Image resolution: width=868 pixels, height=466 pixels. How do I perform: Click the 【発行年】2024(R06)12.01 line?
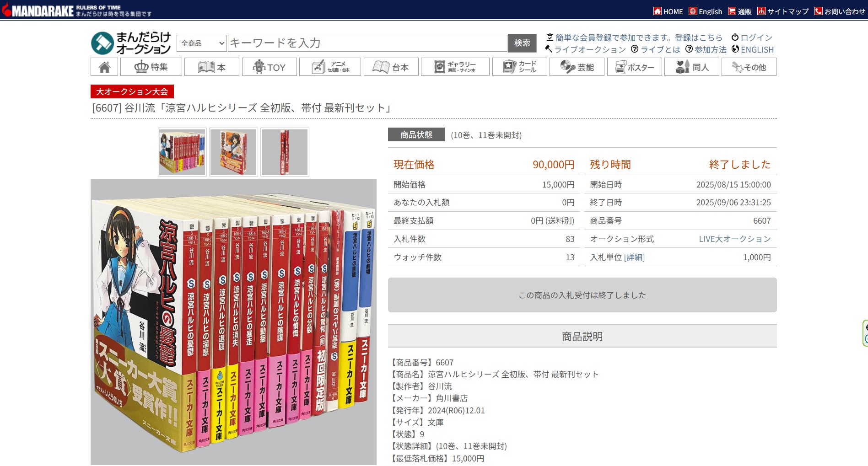437,410
